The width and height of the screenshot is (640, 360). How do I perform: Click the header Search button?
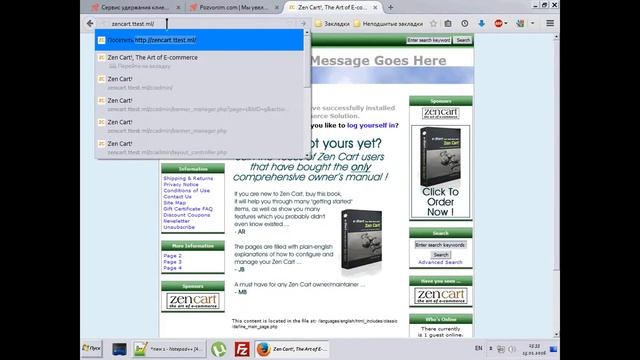pos(463,40)
